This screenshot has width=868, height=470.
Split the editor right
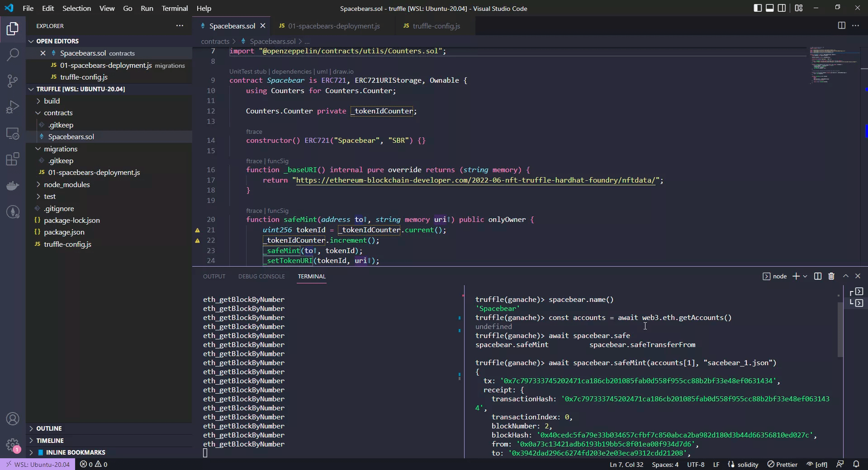841,26
